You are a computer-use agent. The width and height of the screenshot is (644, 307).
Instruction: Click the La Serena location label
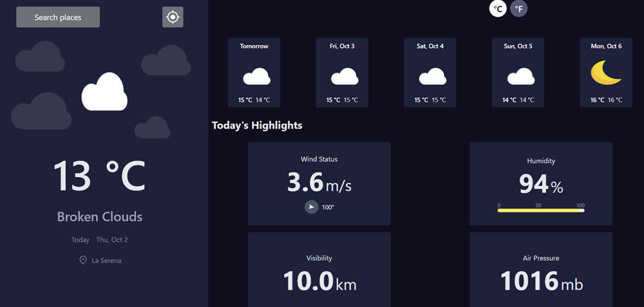[x=106, y=261]
